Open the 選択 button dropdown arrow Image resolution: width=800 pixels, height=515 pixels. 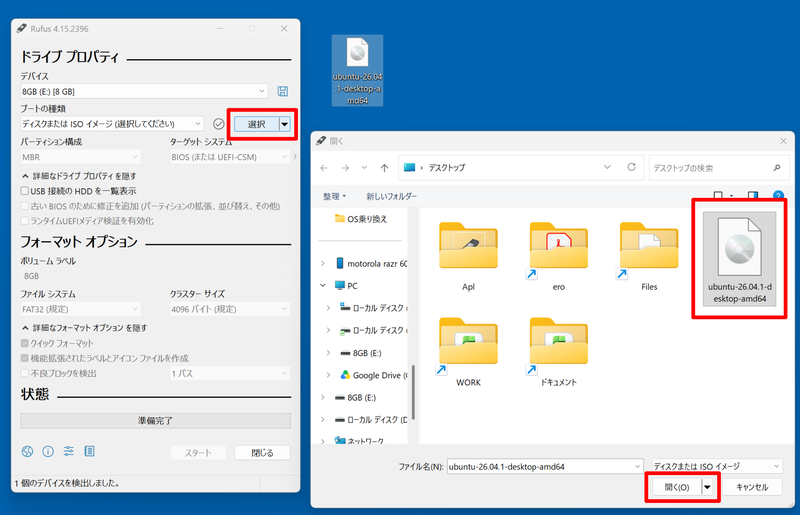pos(285,124)
